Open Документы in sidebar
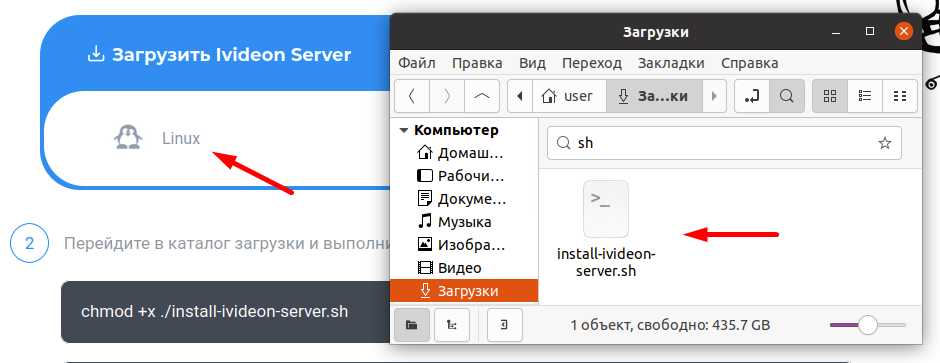 463,199
